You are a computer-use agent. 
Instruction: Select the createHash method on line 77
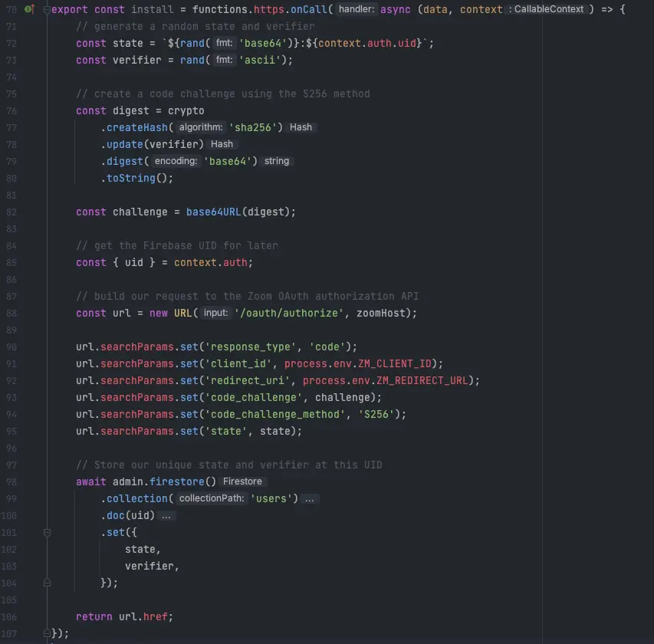(137, 127)
